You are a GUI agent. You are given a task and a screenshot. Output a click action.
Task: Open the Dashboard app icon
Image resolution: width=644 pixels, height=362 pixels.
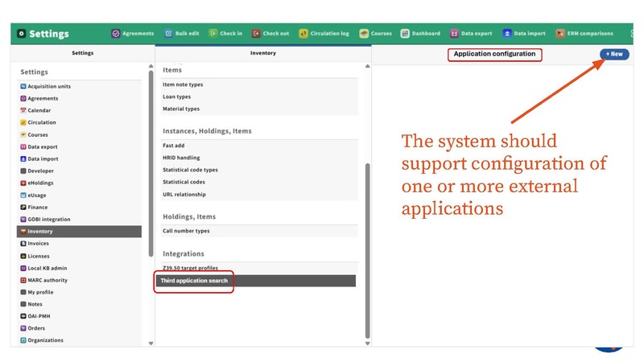coord(405,34)
